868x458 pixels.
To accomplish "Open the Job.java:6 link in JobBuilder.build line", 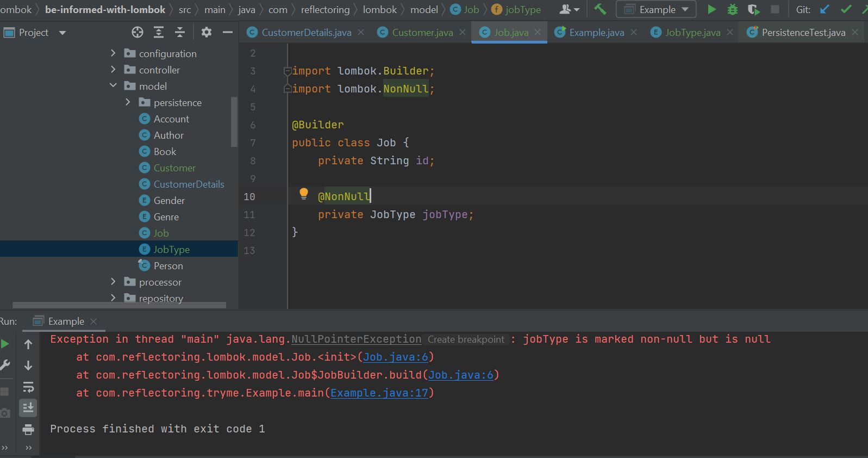I will tap(461, 375).
